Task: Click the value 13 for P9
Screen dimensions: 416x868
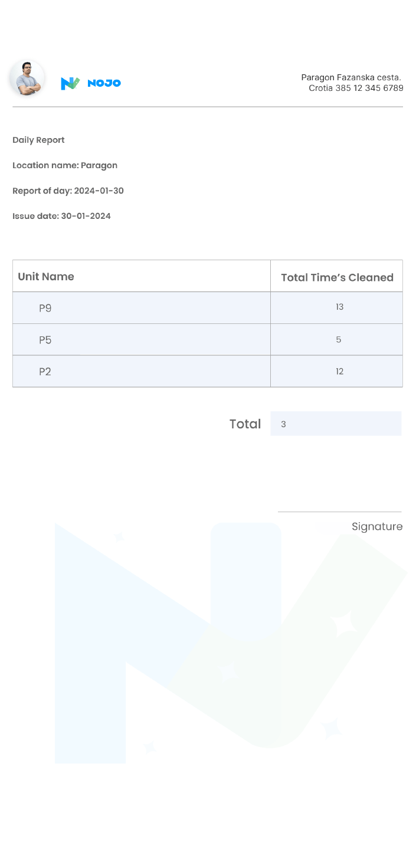Action: click(x=339, y=307)
